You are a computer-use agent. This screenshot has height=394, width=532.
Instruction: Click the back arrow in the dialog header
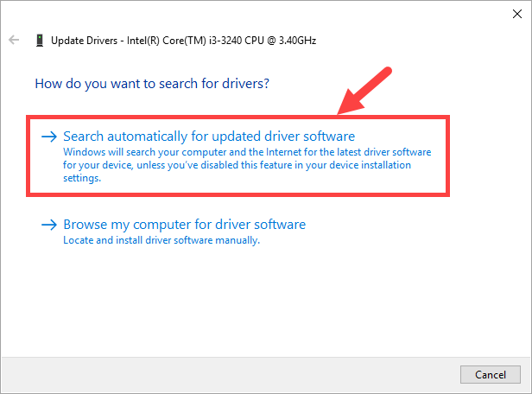tap(14, 40)
